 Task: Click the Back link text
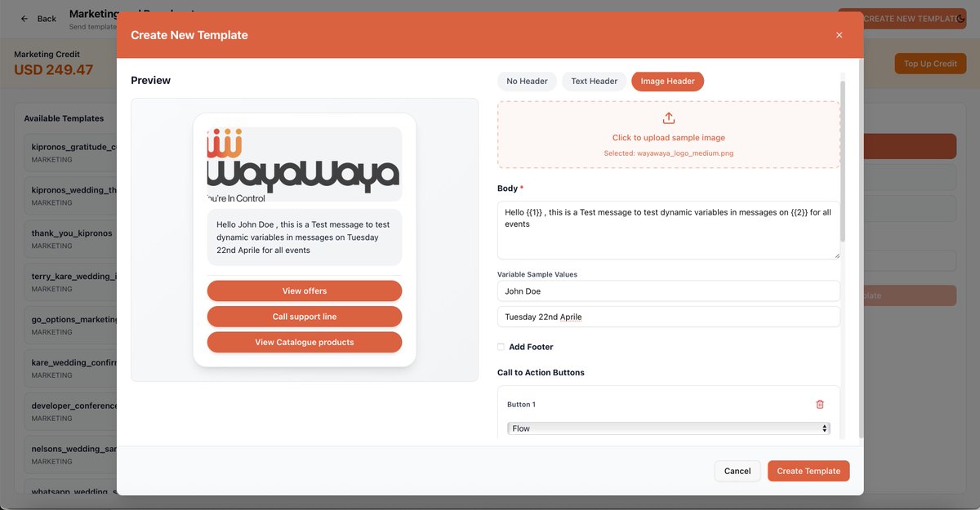[47, 18]
